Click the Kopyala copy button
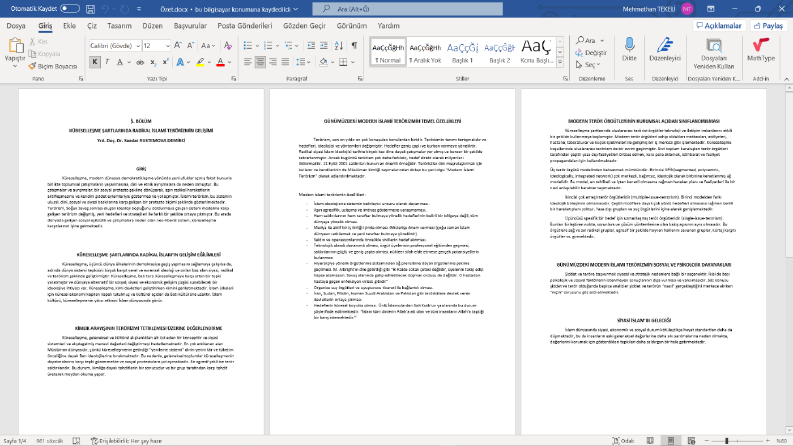The image size is (793, 446). pos(45,54)
